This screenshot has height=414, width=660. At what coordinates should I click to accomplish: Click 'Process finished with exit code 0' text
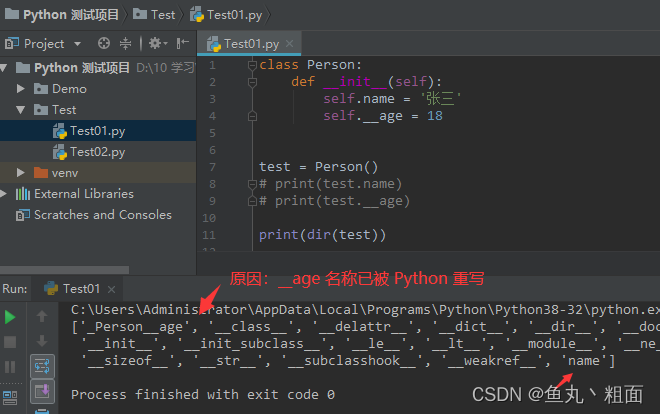pos(203,395)
